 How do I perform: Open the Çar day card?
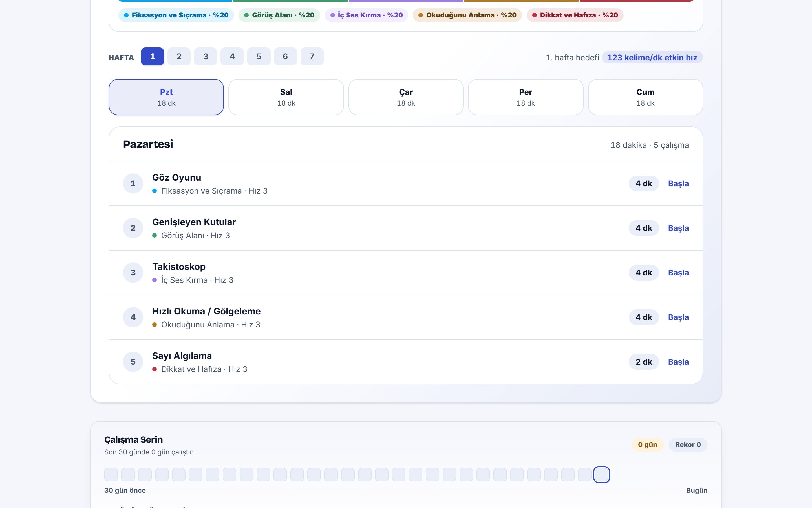[406, 97]
